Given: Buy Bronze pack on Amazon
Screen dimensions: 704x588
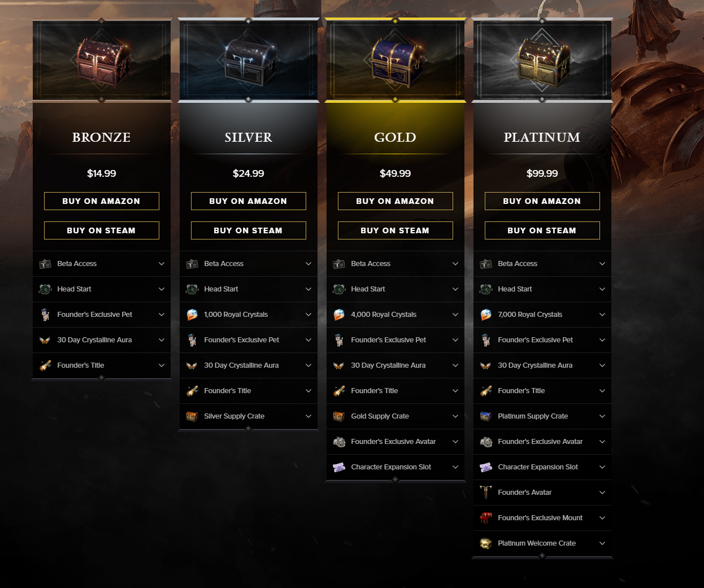Looking at the screenshot, I should tap(102, 201).
